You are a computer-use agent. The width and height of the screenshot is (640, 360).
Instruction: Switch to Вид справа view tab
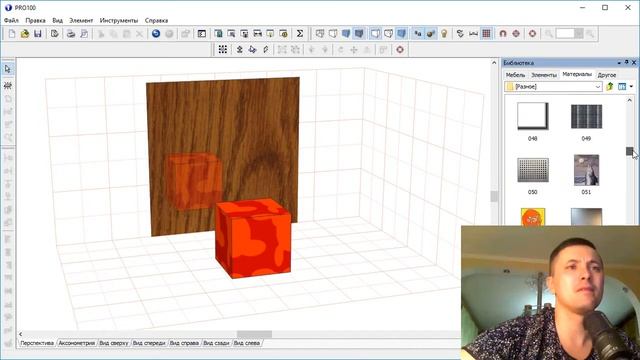pyautogui.click(x=184, y=343)
